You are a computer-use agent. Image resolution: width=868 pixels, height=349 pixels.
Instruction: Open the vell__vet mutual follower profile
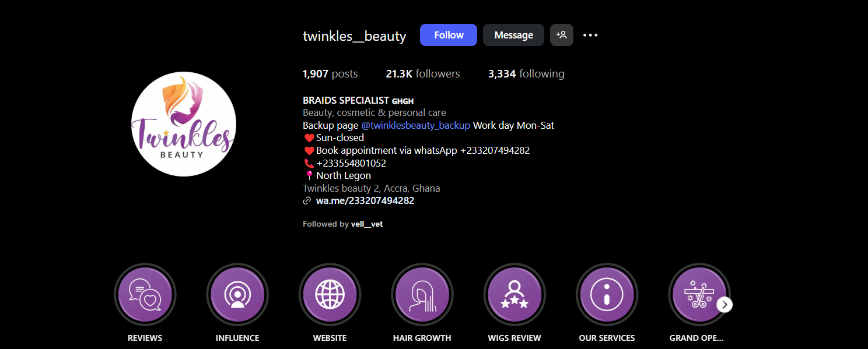367,224
